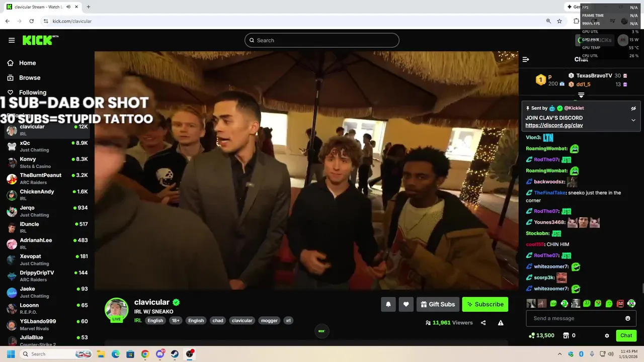Go back in browser
Image resolution: width=644 pixels, height=362 pixels.
(7, 21)
